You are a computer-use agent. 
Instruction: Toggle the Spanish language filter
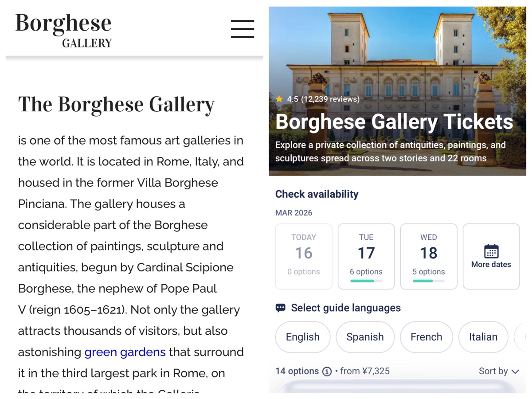click(365, 337)
